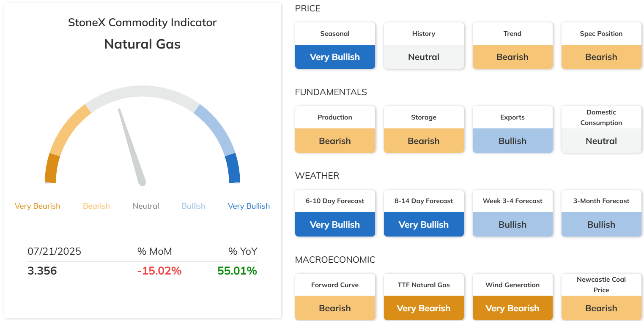Click the dark blue Very Bullish gauge segment

233,168
